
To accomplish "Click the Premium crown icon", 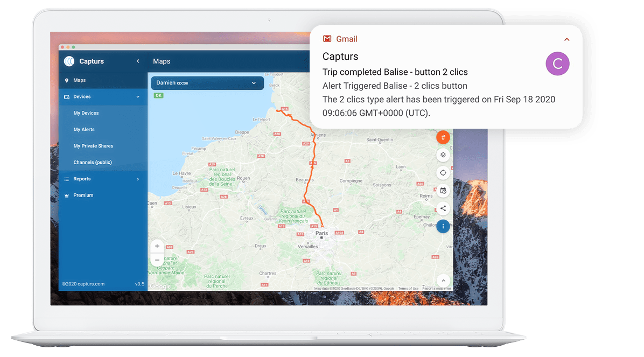I will (x=67, y=195).
